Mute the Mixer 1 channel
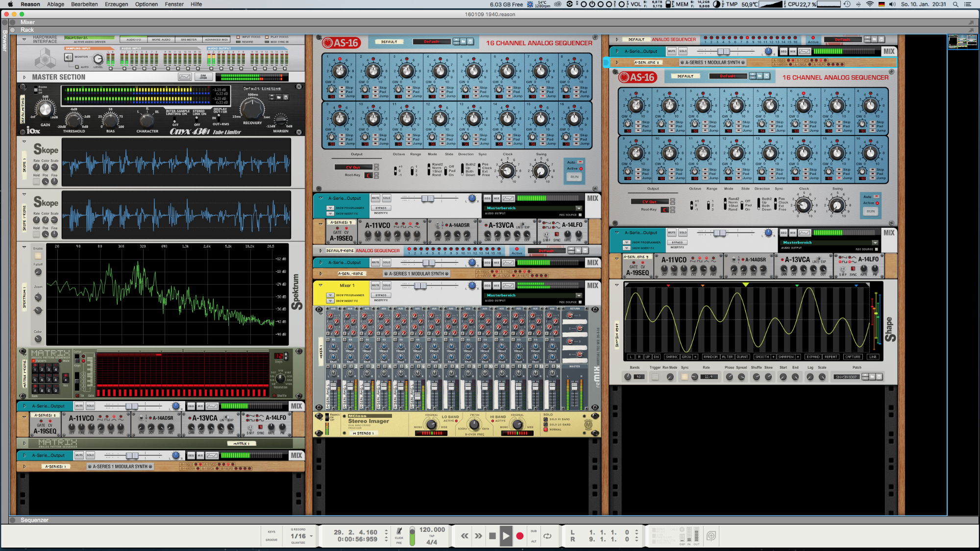 [x=375, y=285]
